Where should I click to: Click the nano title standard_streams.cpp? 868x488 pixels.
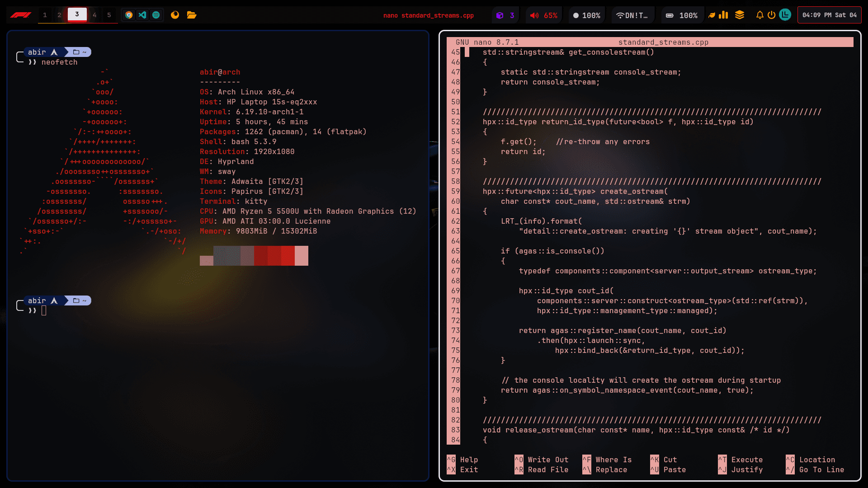click(663, 42)
